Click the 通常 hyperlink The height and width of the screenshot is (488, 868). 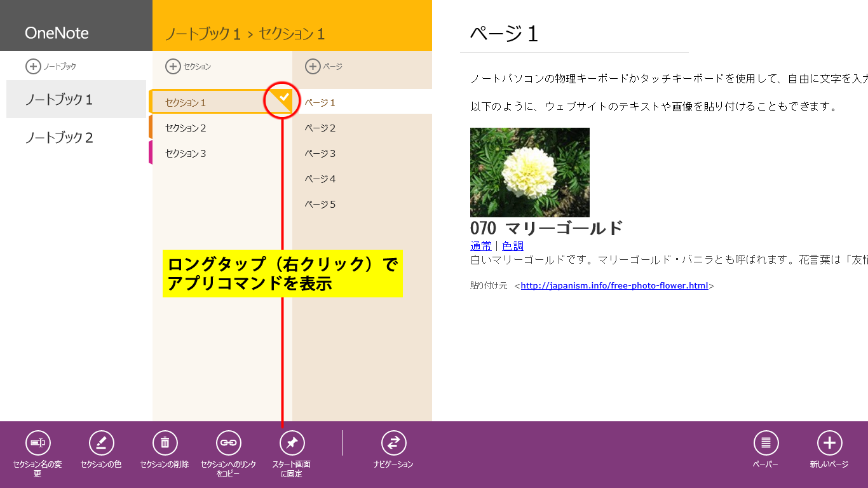(x=480, y=246)
